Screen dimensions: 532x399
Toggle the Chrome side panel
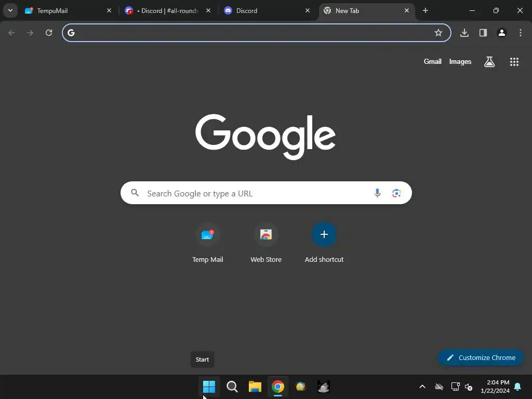pyautogui.click(x=483, y=33)
